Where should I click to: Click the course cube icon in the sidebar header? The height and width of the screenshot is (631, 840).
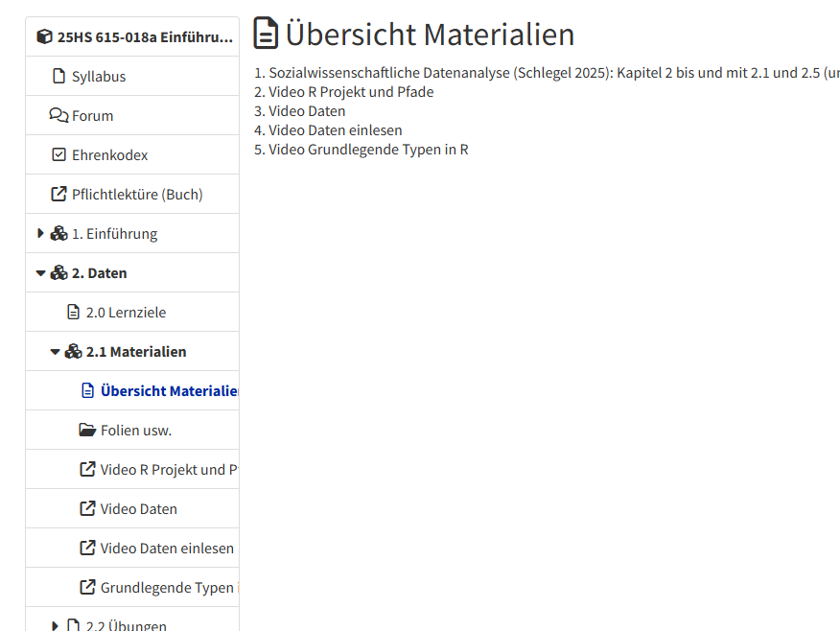click(44, 37)
